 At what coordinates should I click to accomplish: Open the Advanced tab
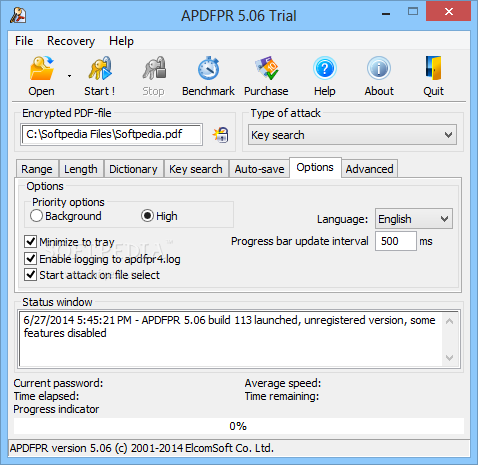tap(369, 169)
